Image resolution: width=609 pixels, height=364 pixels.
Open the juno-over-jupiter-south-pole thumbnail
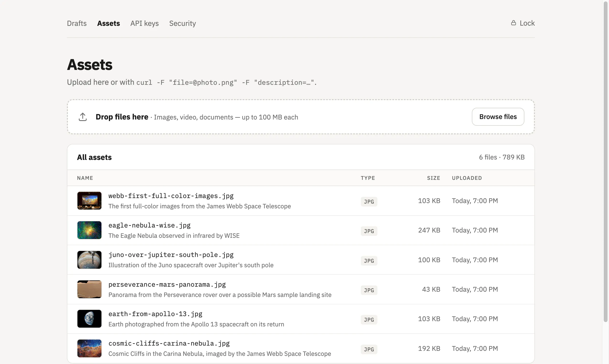point(89,260)
